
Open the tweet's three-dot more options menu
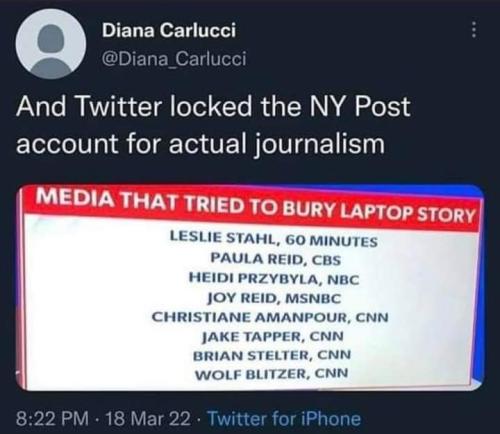[474, 30]
